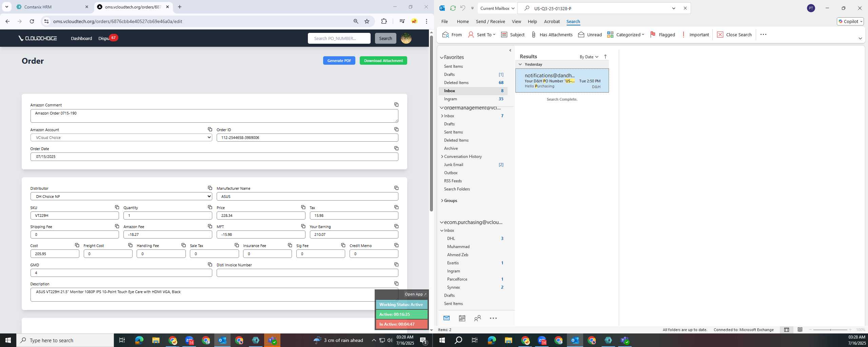Copy the Disti Invoice Number value
Image resolution: width=868 pixels, height=347 pixels.
click(x=396, y=264)
